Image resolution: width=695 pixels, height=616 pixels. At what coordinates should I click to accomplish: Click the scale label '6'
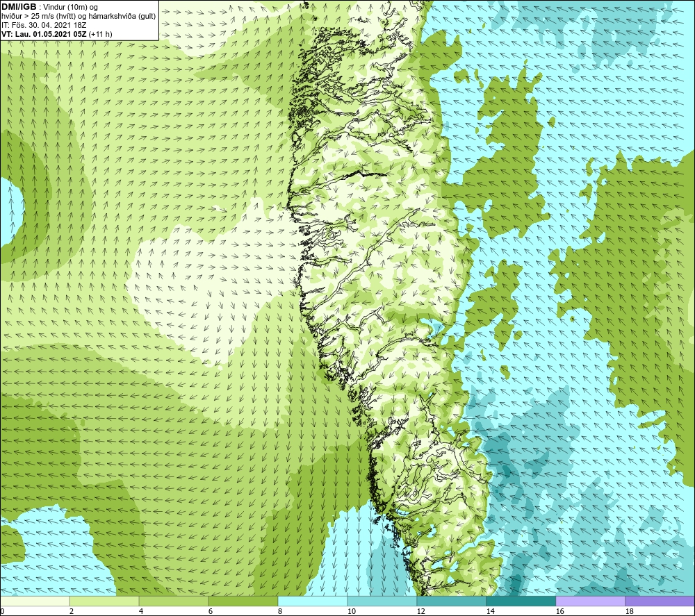pyautogui.click(x=211, y=612)
